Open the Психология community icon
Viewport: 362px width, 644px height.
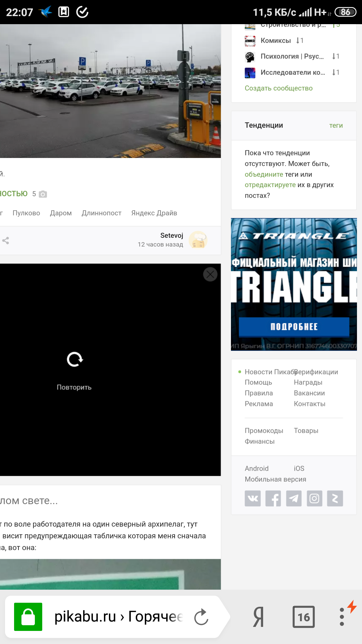250,57
